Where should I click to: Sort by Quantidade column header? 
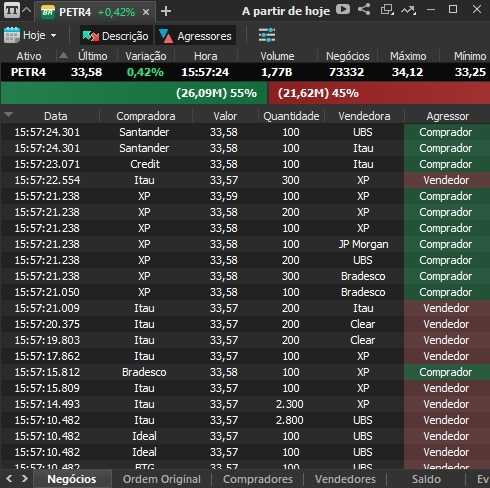click(x=291, y=116)
